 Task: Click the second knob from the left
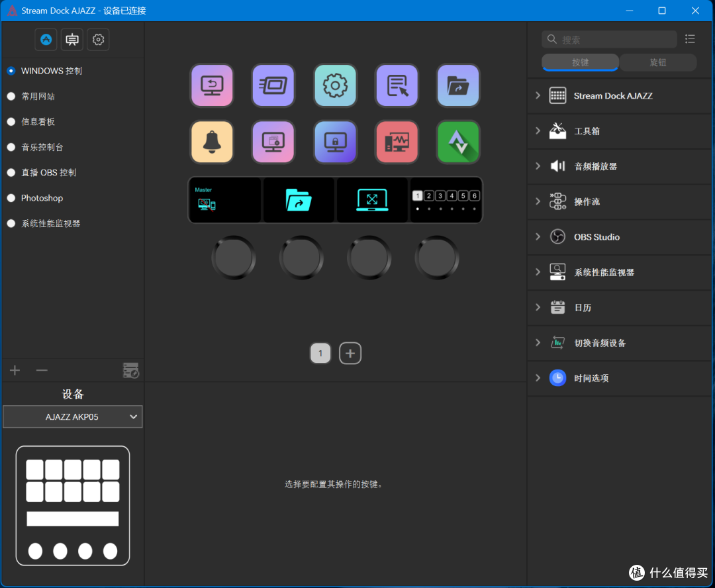[301, 258]
